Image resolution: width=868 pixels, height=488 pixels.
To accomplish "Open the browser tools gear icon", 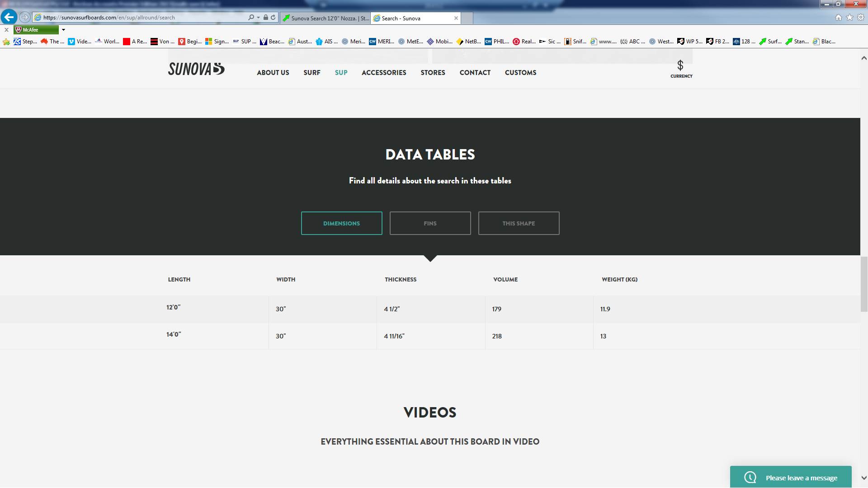I will click(x=860, y=18).
